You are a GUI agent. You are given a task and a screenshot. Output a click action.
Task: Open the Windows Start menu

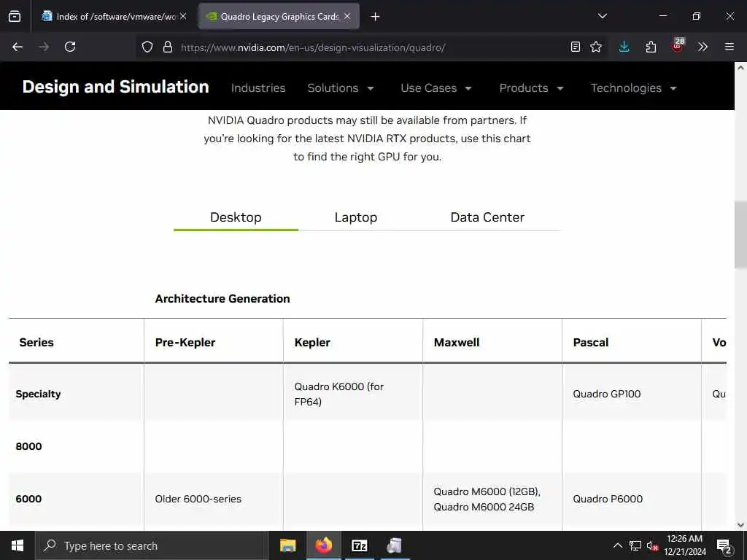click(18, 545)
